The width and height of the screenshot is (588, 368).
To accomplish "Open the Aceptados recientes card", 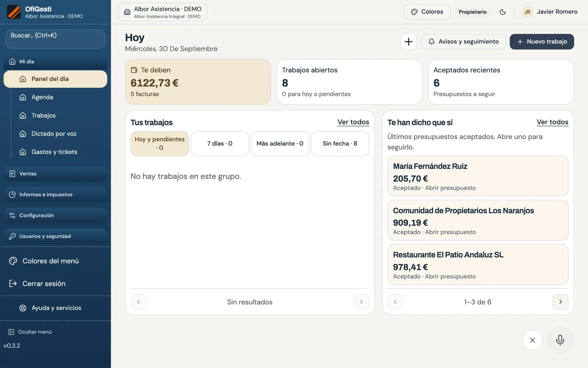I will click(x=501, y=82).
